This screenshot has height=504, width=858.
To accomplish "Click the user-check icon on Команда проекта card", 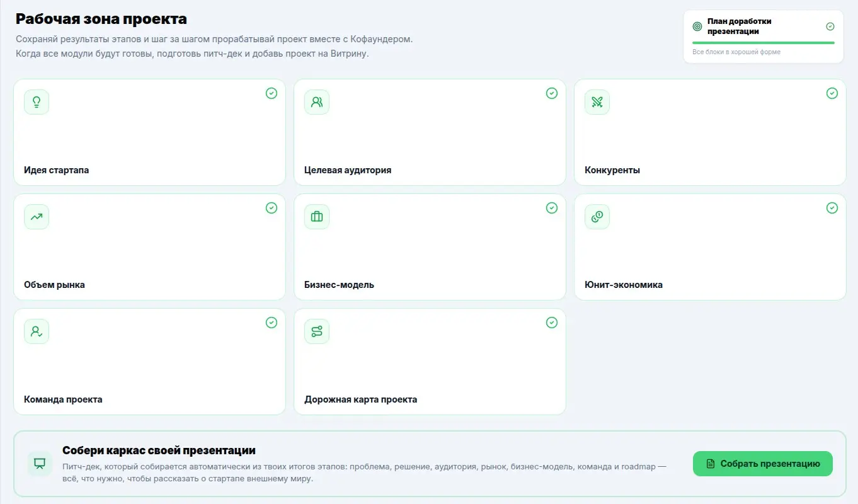I will (x=37, y=331).
